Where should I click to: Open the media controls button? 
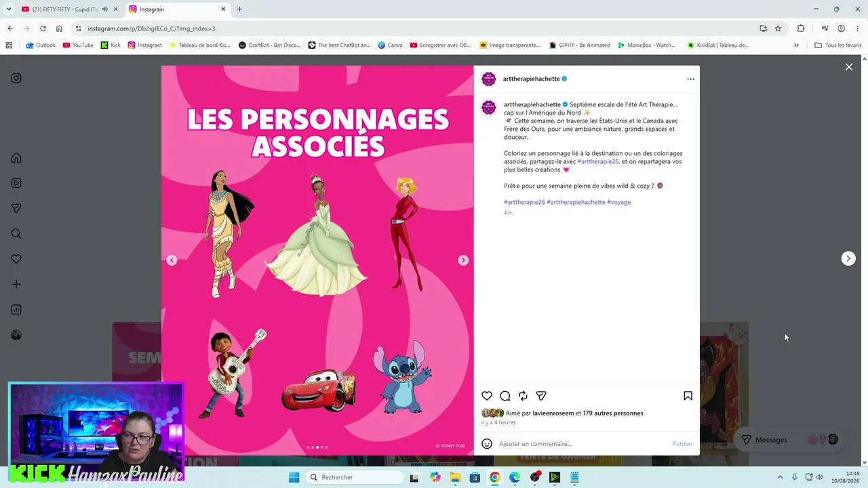[x=825, y=28]
